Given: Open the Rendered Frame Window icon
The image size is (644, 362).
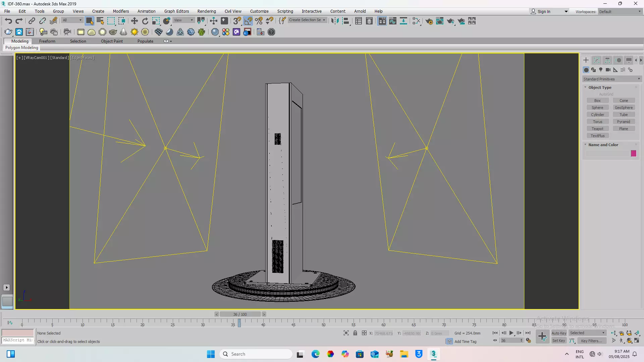Looking at the screenshot, I should coord(440,21).
